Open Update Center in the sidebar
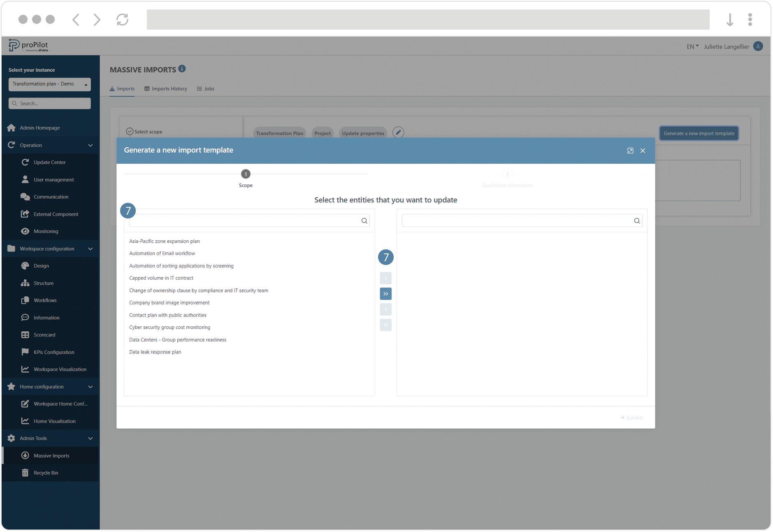This screenshot has height=532, width=773. pos(49,162)
